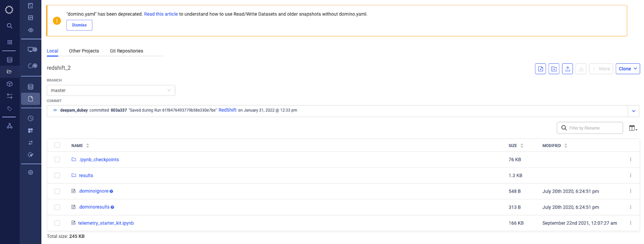Check the .ipynb_checkpoints row checkbox

[57, 160]
